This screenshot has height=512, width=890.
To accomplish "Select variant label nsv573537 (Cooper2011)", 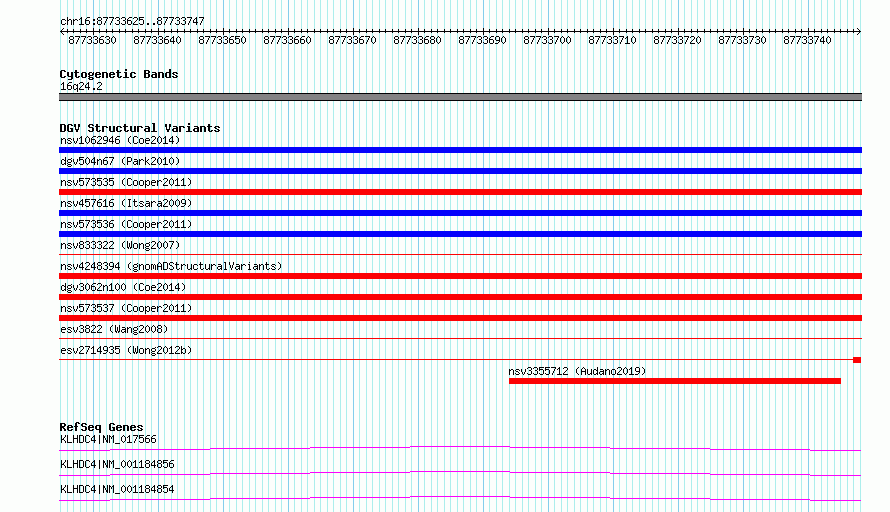I will coord(126,308).
